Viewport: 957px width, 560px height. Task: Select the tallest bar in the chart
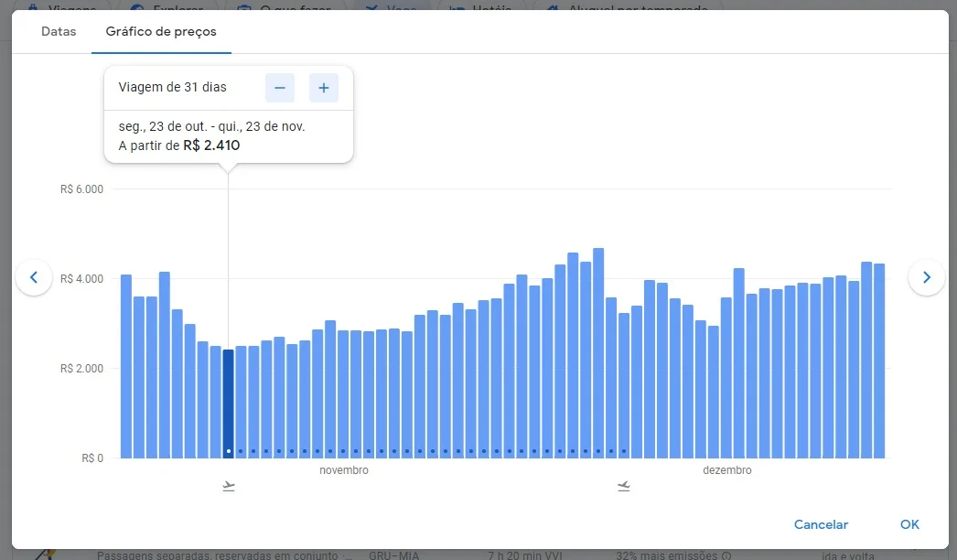tap(598, 353)
